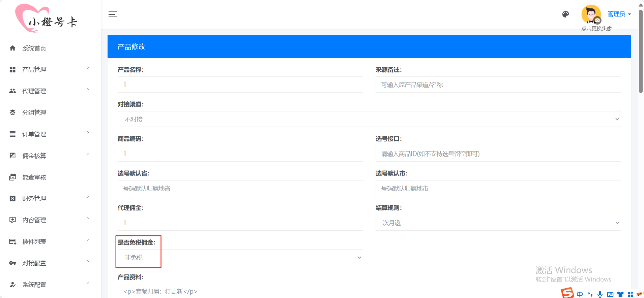Click the S icon for 财务管理
Image resolution: width=644 pixels, height=298 pixels.
pos(12,199)
